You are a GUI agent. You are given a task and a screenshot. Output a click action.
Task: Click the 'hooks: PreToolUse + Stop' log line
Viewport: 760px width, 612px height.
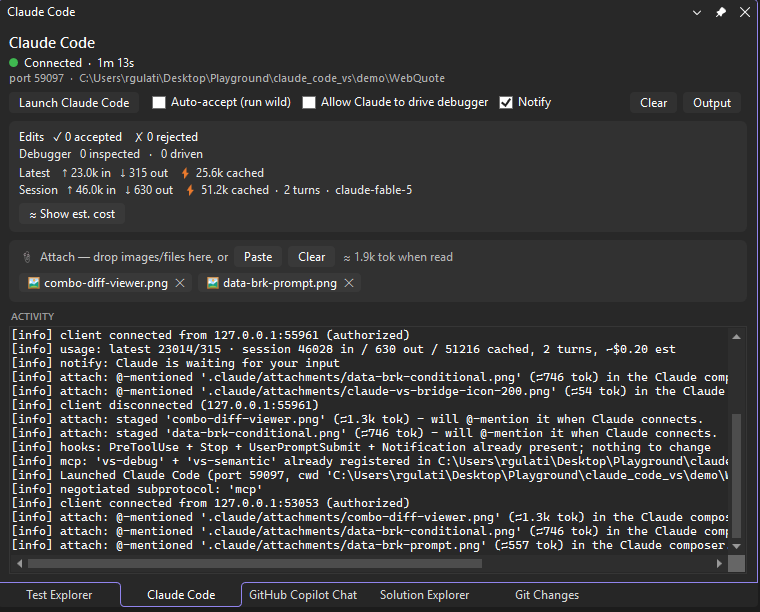[x=361, y=447]
